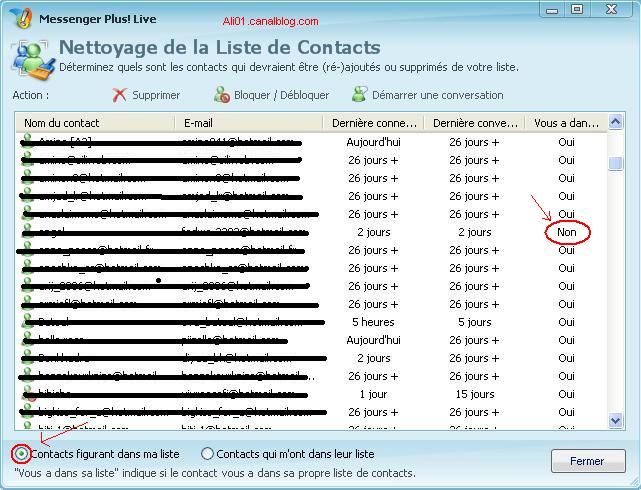Click the red X Supprimer icon
Image resolution: width=641 pixels, height=490 pixels.
coord(119,95)
